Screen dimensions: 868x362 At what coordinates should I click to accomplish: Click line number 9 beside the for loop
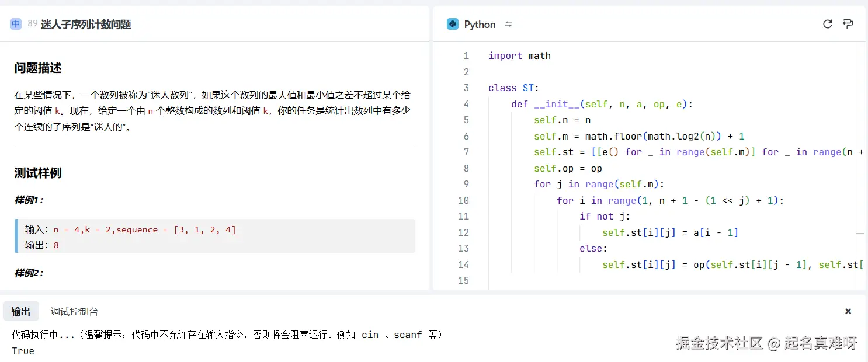tap(466, 184)
